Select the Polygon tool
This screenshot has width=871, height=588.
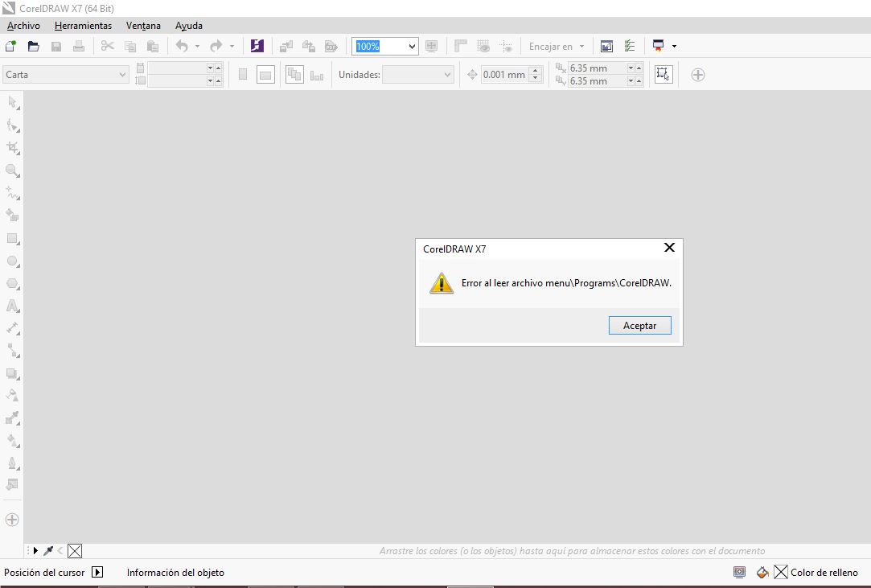(x=13, y=283)
